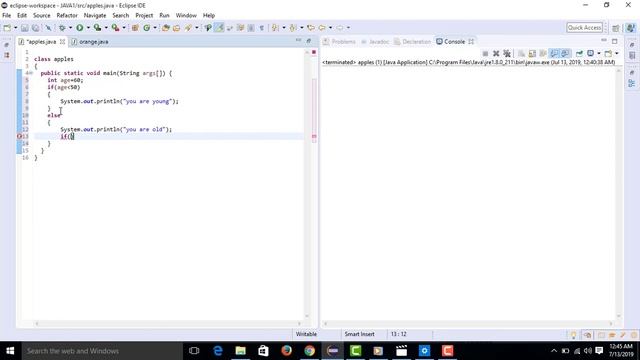Click the New file toolbar icon
The width and height of the screenshot is (640, 360).
(x=7, y=28)
